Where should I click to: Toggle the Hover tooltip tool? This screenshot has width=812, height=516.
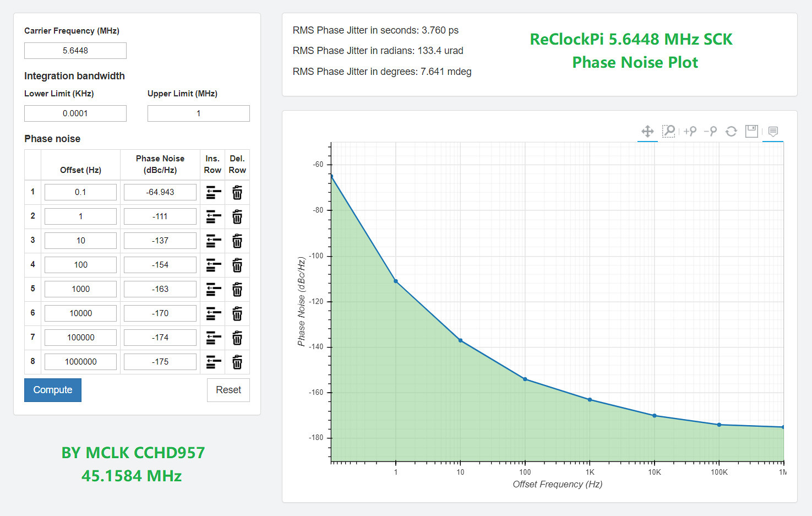tap(773, 131)
